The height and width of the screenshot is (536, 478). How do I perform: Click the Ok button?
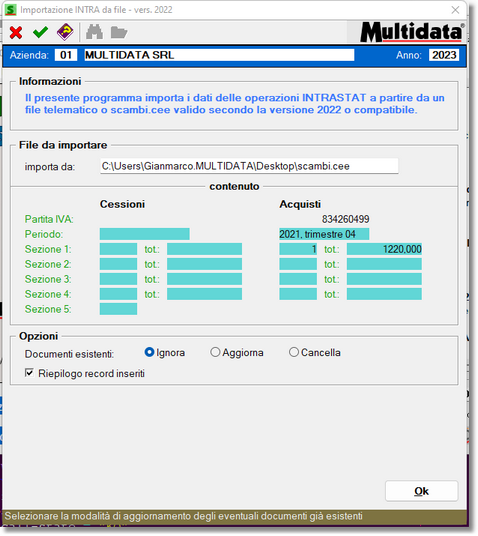421,491
